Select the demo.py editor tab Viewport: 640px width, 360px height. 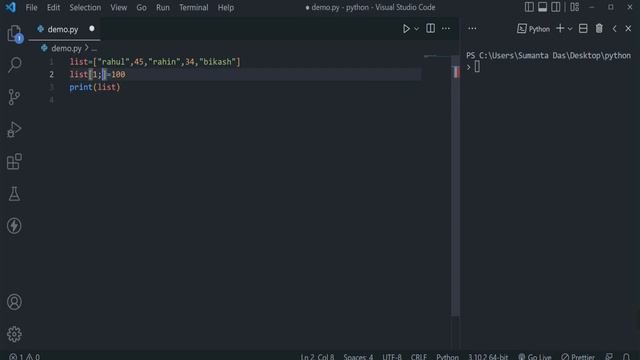63,29
